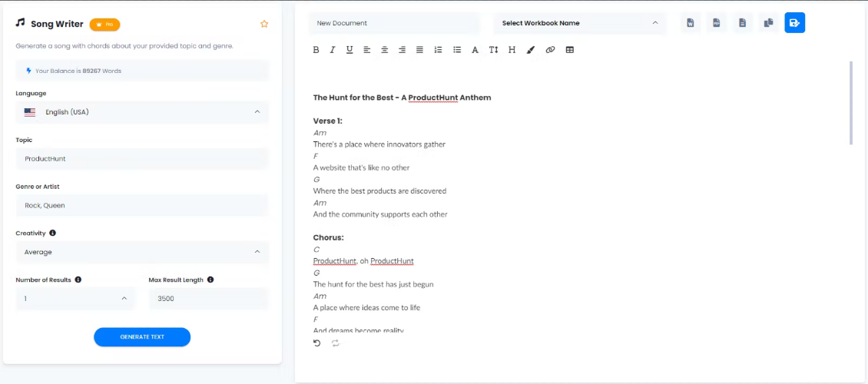868x384 pixels.
Task: Align text left
Action: [366, 50]
